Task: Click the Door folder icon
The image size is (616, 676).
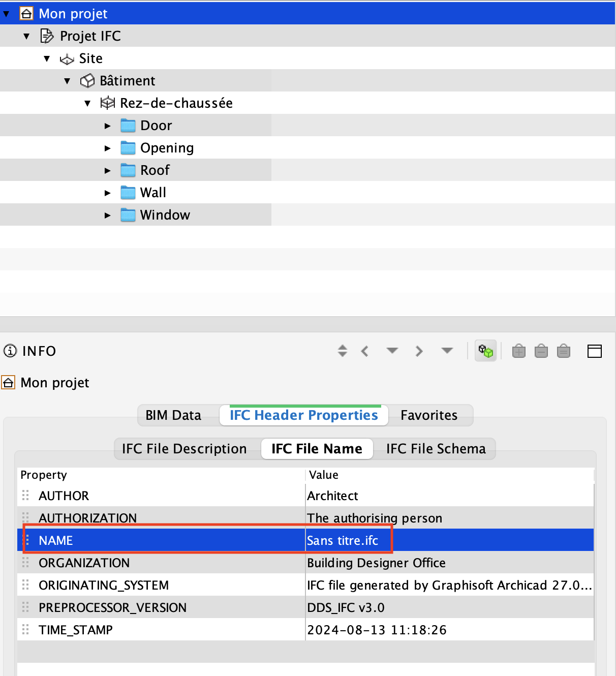Action: tap(128, 125)
